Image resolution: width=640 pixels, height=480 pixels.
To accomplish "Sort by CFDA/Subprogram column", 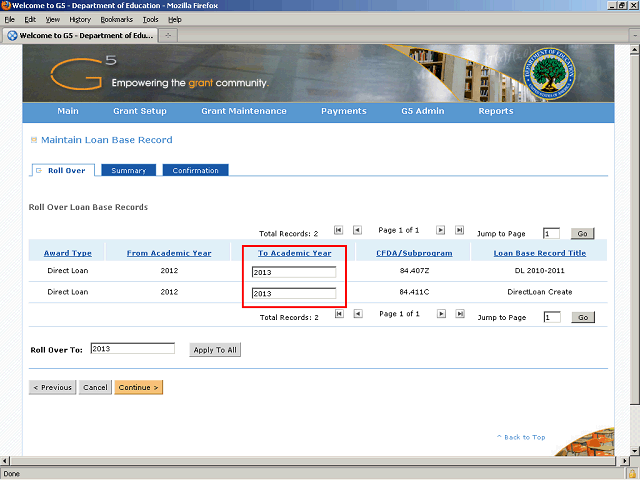I will [414, 253].
